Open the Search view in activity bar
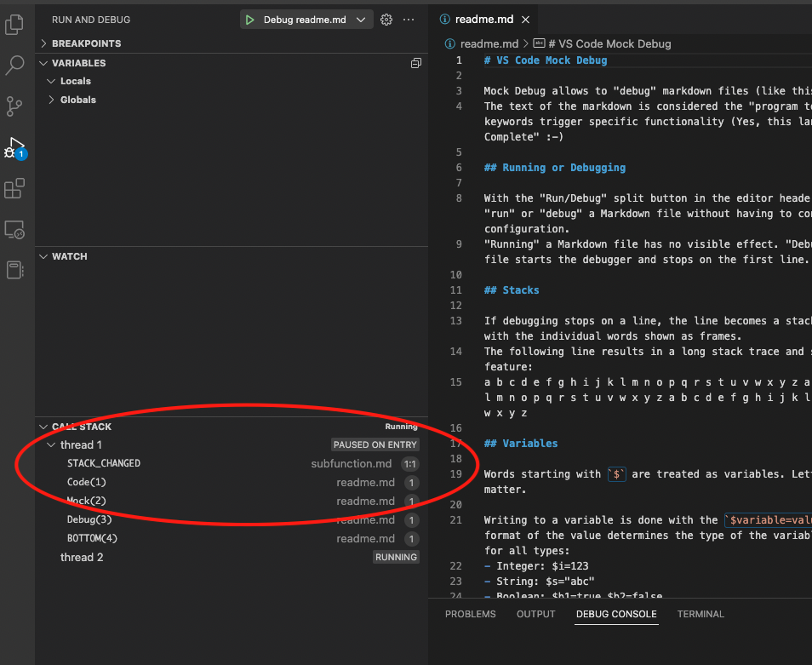This screenshot has width=812, height=665. (x=14, y=66)
